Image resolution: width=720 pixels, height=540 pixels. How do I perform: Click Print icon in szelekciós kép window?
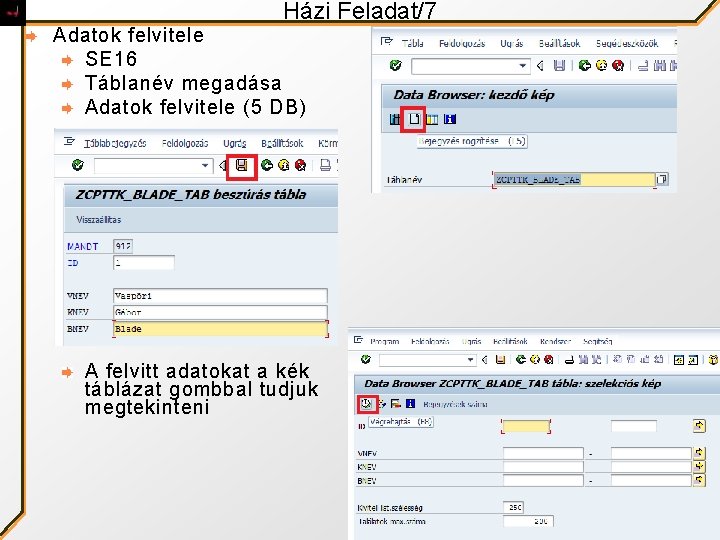pos(569,360)
